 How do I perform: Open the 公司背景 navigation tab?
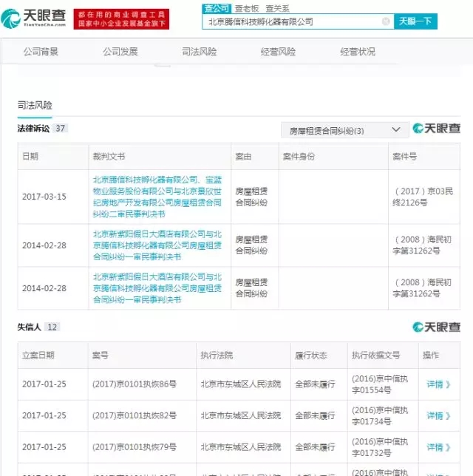(41, 52)
